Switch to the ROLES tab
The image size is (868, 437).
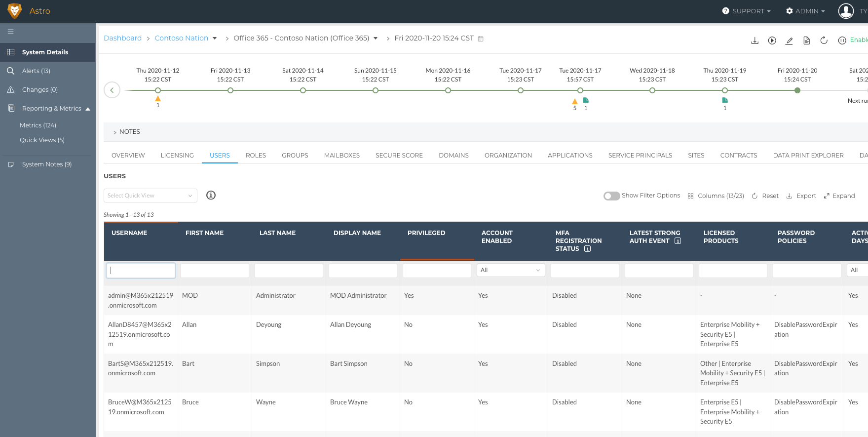(x=256, y=155)
